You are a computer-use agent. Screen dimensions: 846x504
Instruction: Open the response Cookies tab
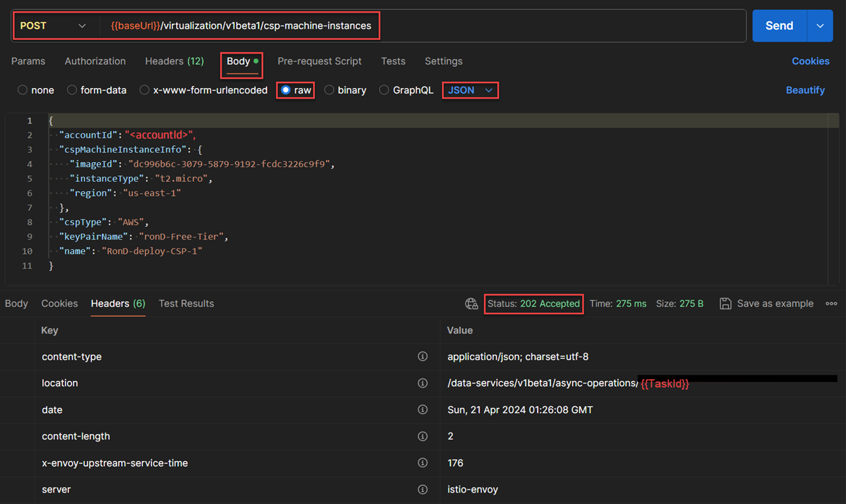tap(60, 304)
